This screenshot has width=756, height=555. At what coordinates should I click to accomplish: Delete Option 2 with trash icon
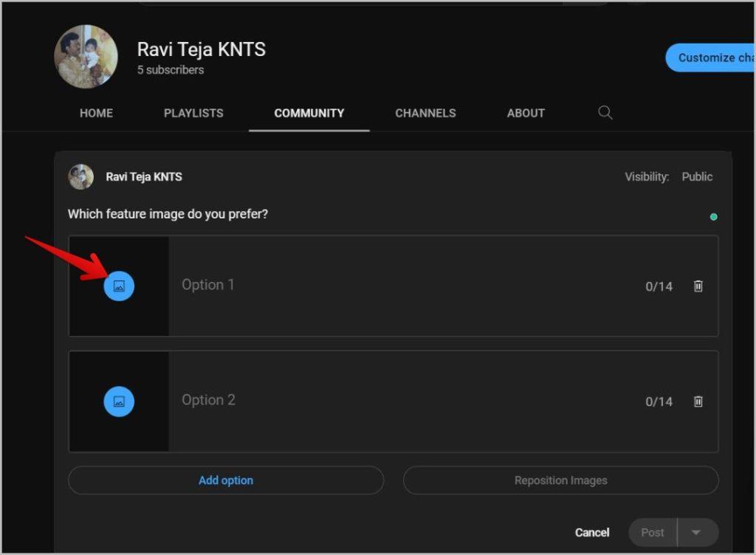pos(698,401)
